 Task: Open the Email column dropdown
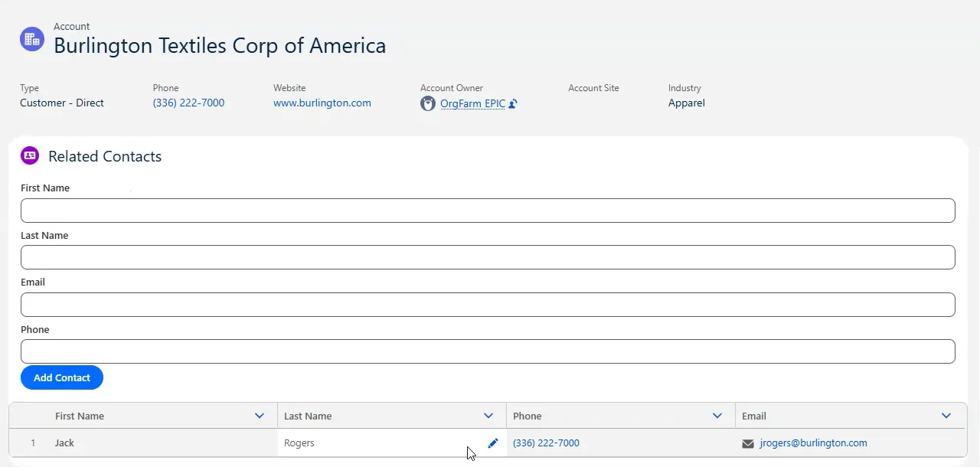(x=946, y=416)
